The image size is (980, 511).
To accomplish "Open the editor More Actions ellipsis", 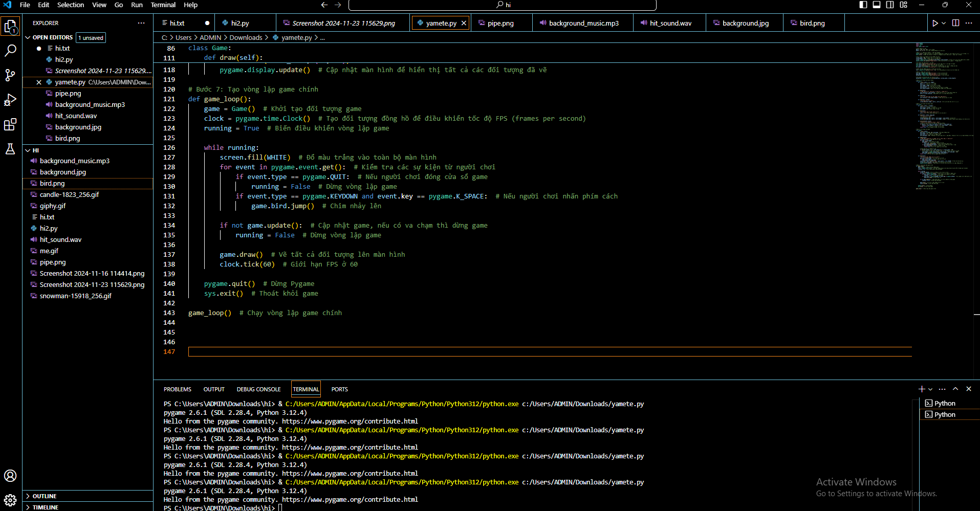I will 969,23.
